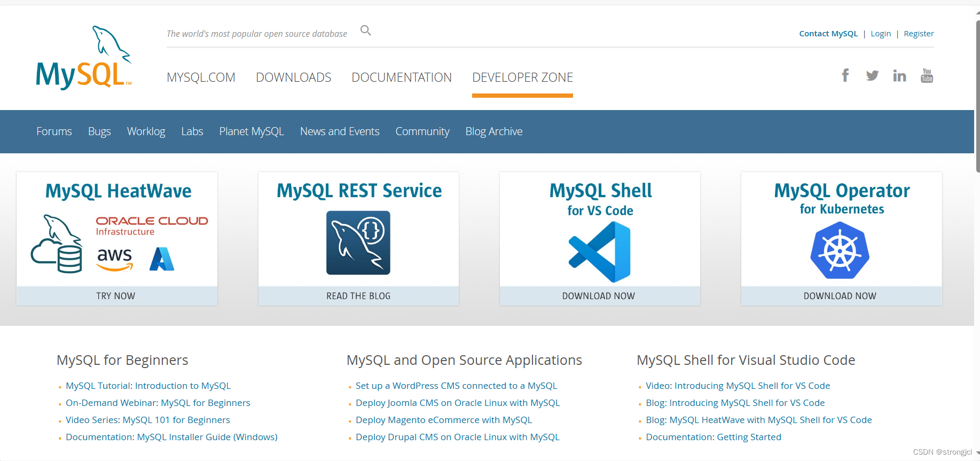The height and width of the screenshot is (461, 980).
Task: Click the Contact MySQL link
Action: (828, 34)
